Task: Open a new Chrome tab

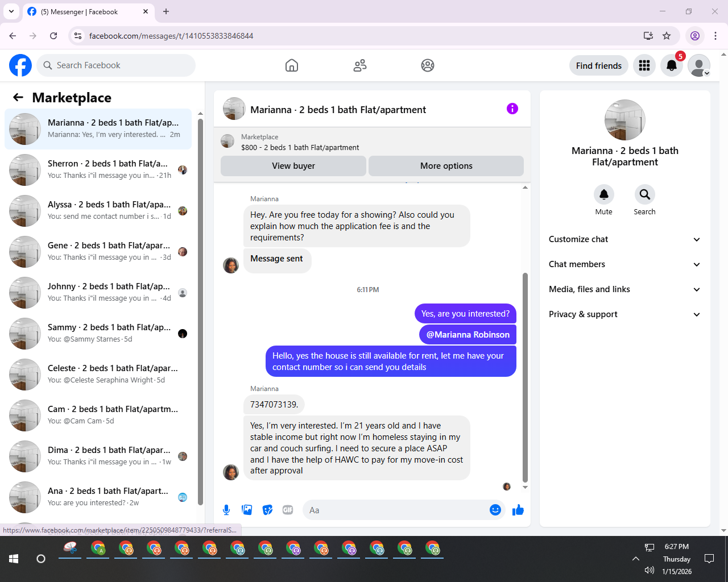Action: (x=166, y=11)
